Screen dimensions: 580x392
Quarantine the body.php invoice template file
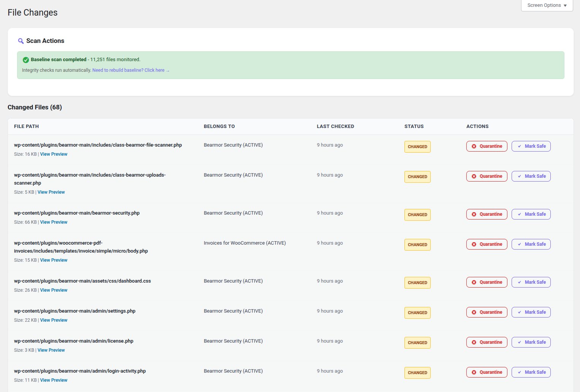pyautogui.click(x=487, y=244)
